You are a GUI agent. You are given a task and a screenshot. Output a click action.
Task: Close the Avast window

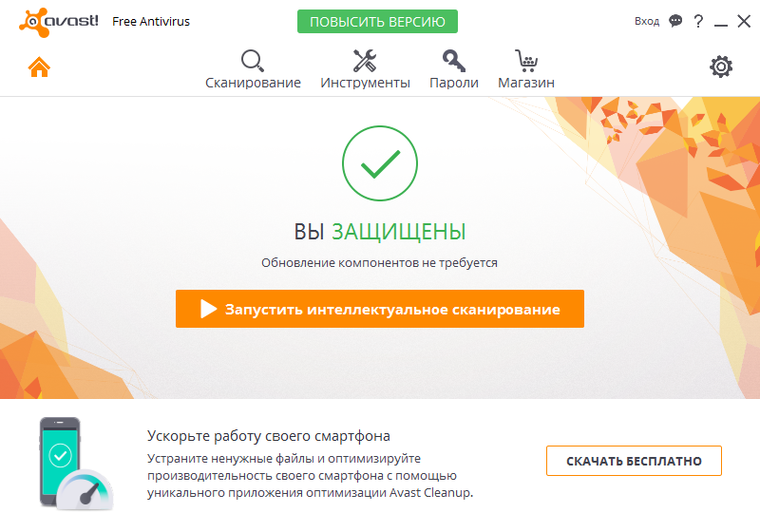[x=744, y=20]
